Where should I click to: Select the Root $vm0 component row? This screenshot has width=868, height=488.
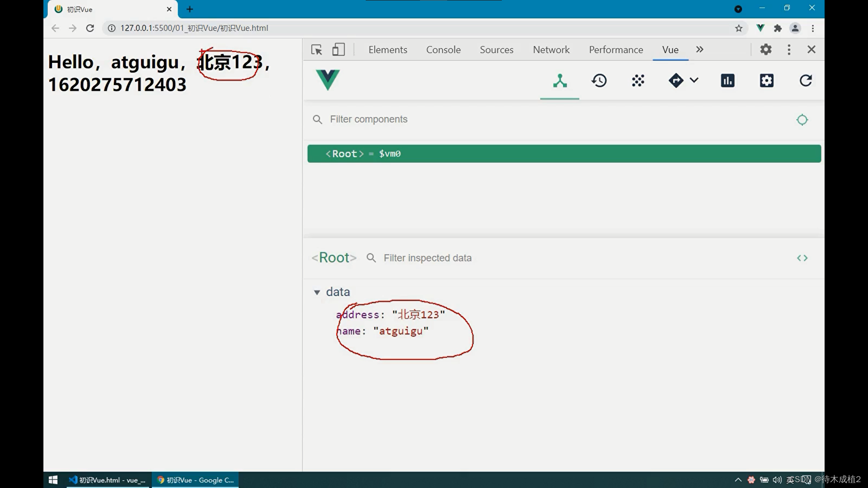coord(564,154)
